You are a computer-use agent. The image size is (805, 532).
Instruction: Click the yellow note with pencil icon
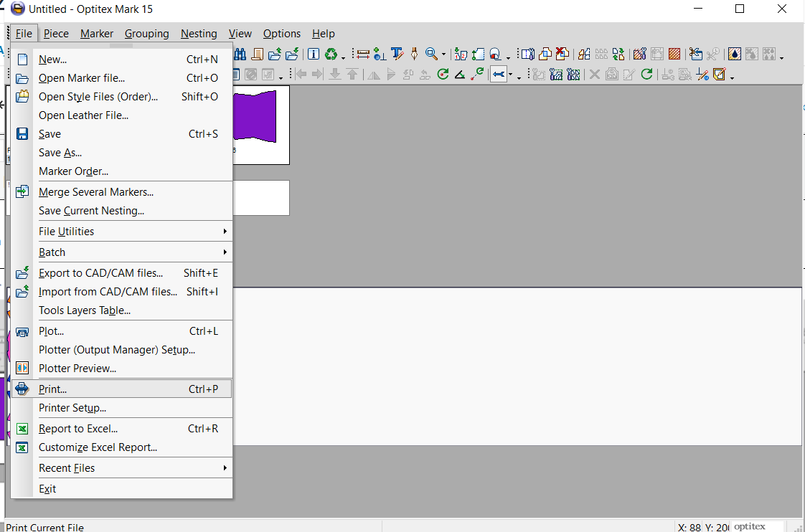click(x=720, y=75)
